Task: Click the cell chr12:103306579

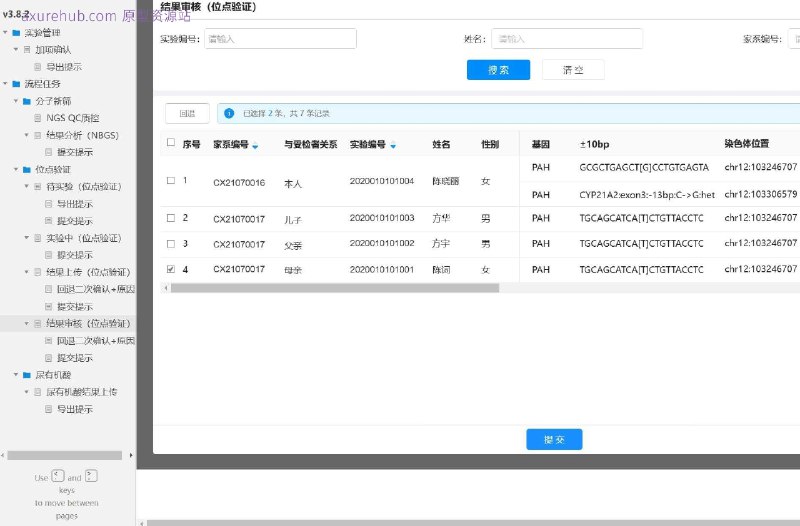Action: [761, 194]
